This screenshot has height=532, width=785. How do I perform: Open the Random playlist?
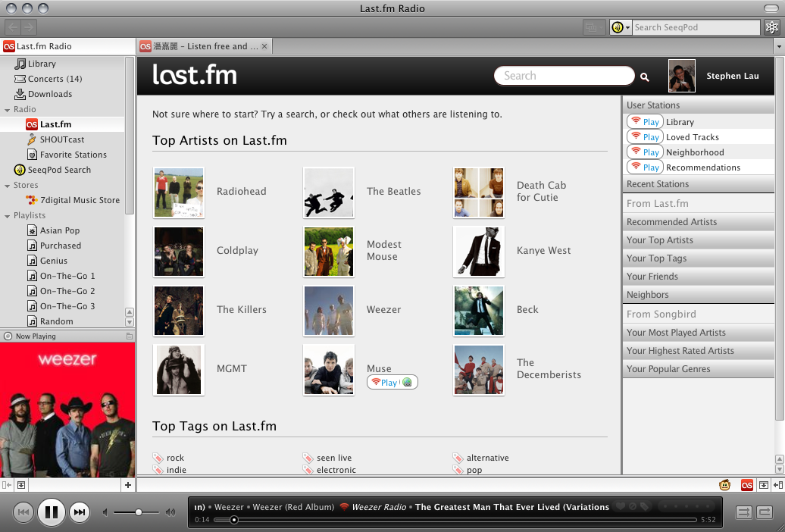[x=50, y=321]
